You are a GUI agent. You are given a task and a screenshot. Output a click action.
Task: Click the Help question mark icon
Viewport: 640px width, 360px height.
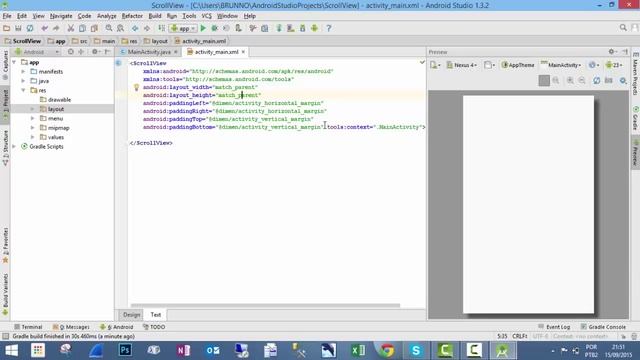pyautogui.click(x=329, y=28)
